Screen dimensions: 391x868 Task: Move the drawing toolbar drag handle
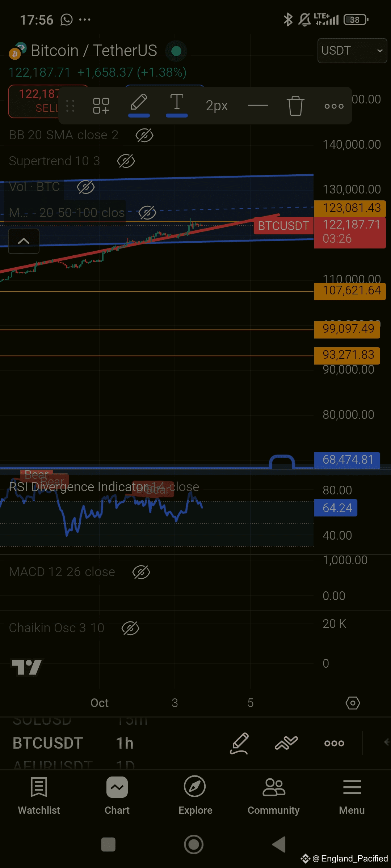(70, 106)
